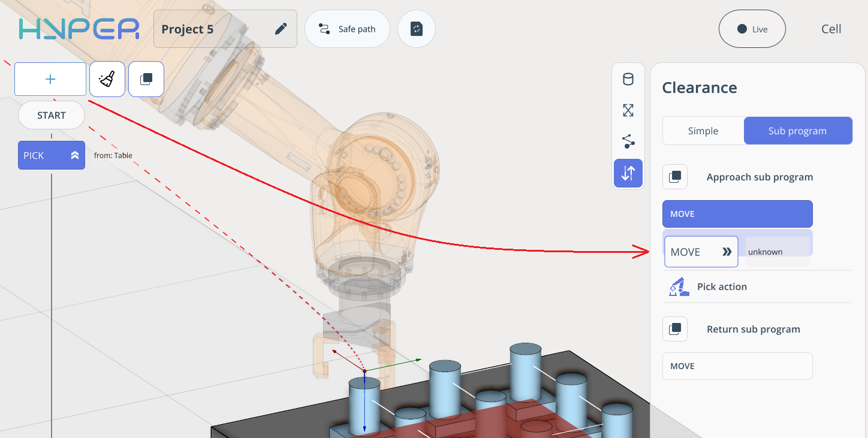
Task: Click the Approach sub program copy icon
Action: click(675, 177)
